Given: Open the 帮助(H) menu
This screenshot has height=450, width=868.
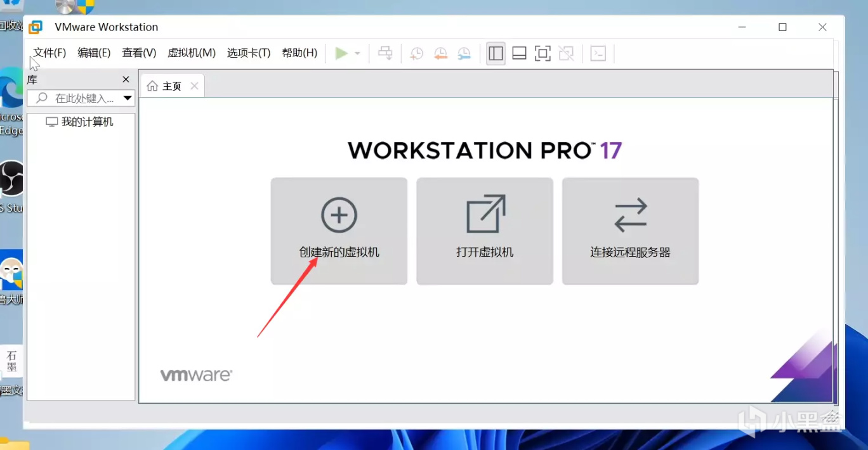Looking at the screenshot, I should tap(299, 53).
